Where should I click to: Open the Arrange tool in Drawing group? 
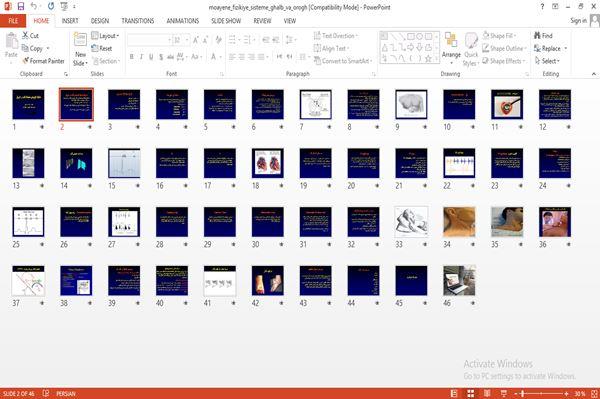[451, 47]
